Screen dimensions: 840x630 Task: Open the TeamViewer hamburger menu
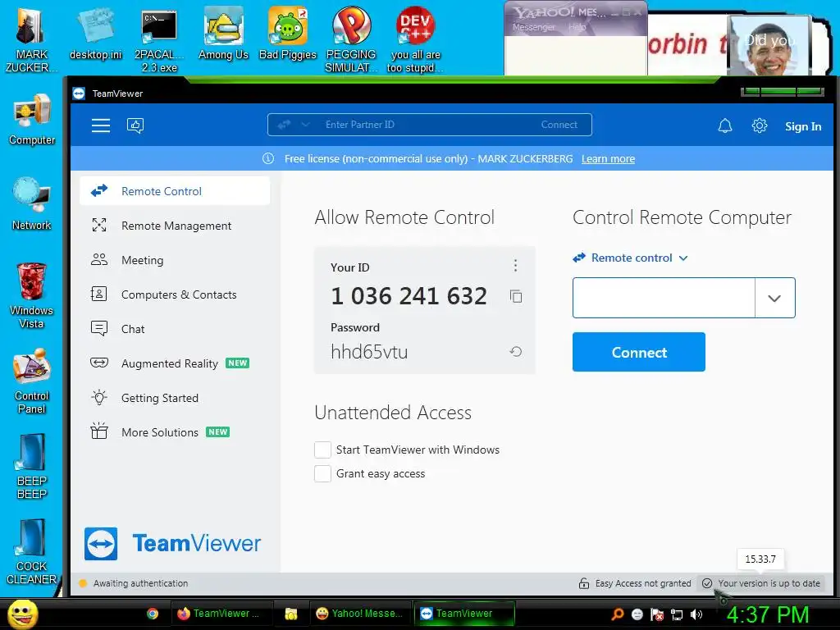point(101,126)
